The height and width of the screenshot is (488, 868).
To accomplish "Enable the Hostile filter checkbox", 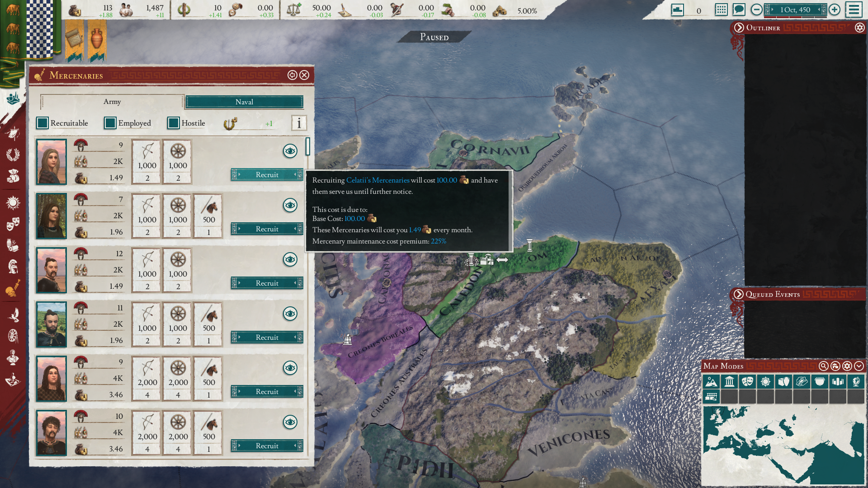I will (174, 123).
